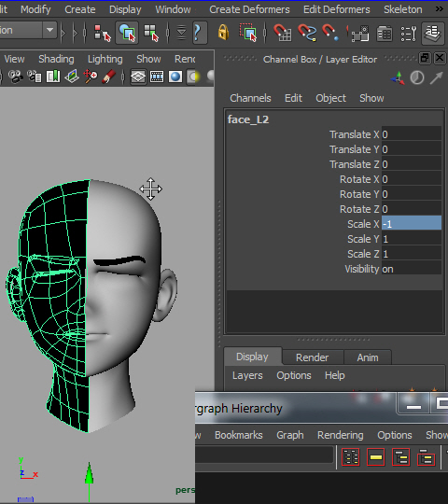Screen dimensions: 448x504
Task: Expand the first collapsed shelf arrow
Action: tap(63, 33)
